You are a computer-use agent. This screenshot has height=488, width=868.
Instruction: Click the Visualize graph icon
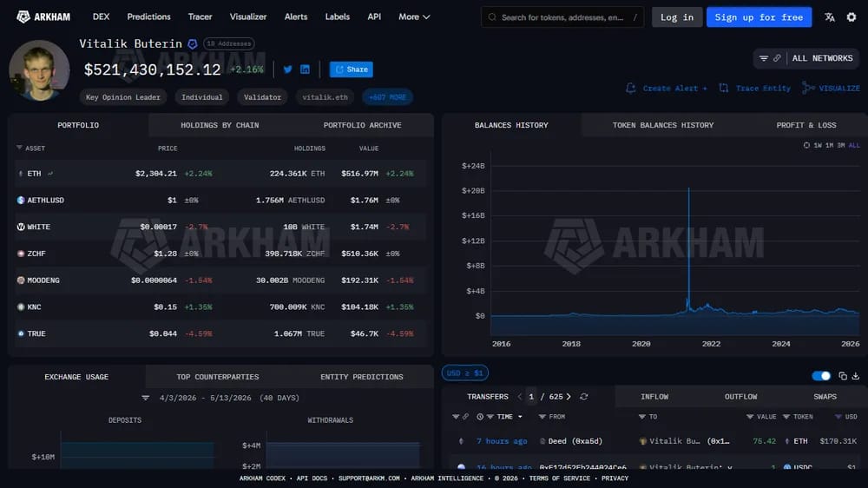coord(808,88)
